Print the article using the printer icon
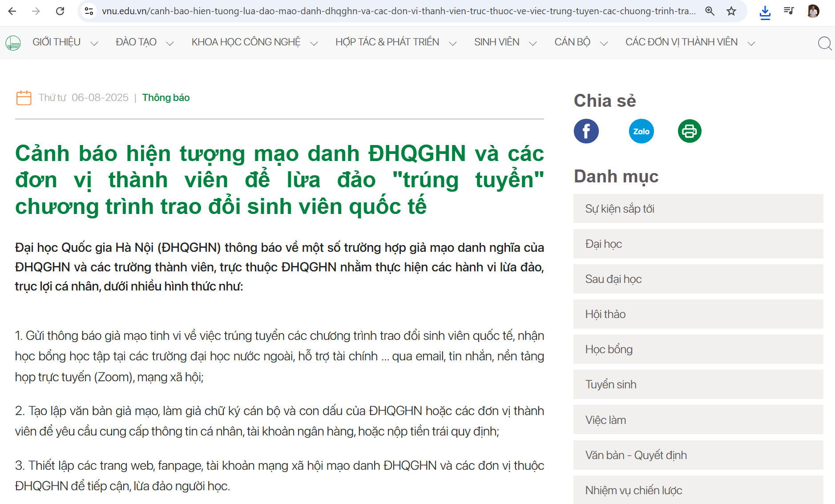 [x=689, y=131]
